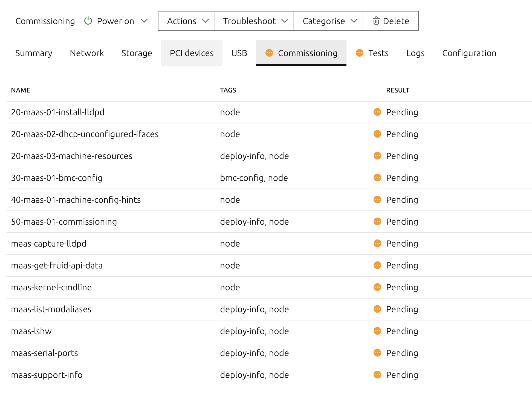Click pending status icon for 20-maas-01-install-lldpd
The image size is (532, 405).
click(377, 112)
